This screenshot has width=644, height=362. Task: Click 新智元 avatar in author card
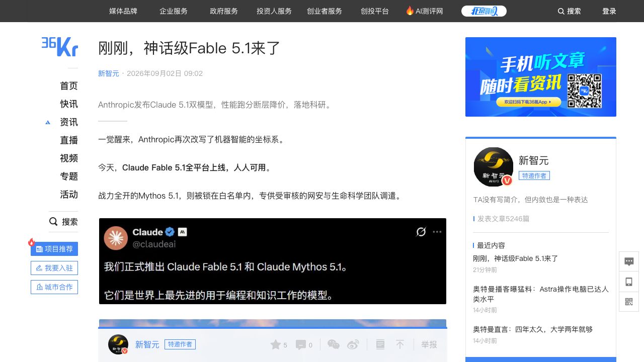click(x=493, y=167)
